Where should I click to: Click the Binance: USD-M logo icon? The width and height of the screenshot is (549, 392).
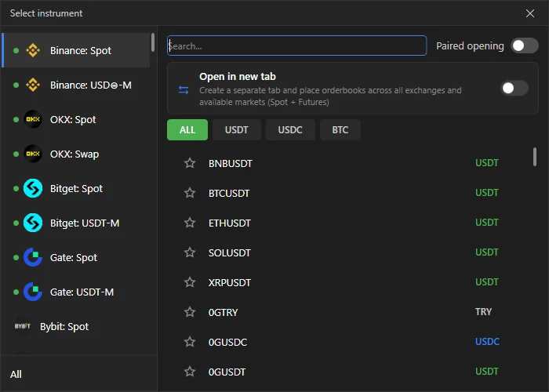33,85
